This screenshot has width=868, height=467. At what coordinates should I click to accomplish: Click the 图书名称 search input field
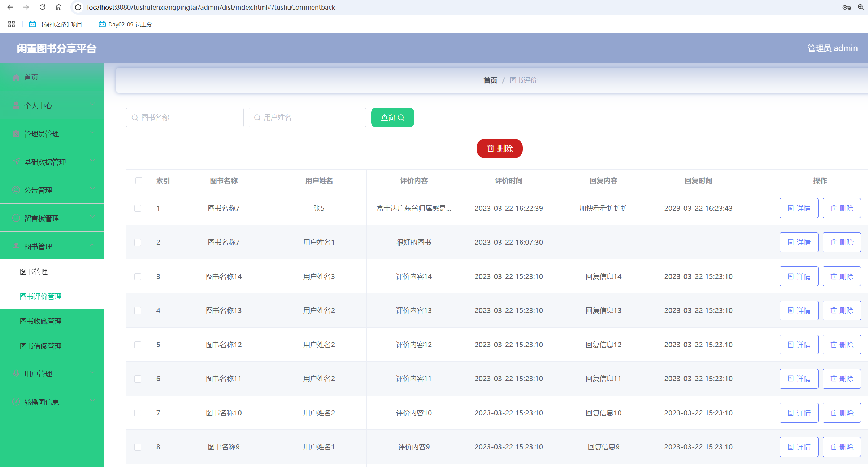[x=185, y=117]
